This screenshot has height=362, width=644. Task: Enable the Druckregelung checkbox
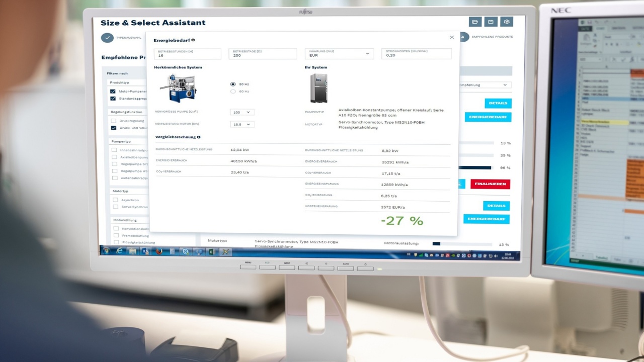(x=115, y=121)
